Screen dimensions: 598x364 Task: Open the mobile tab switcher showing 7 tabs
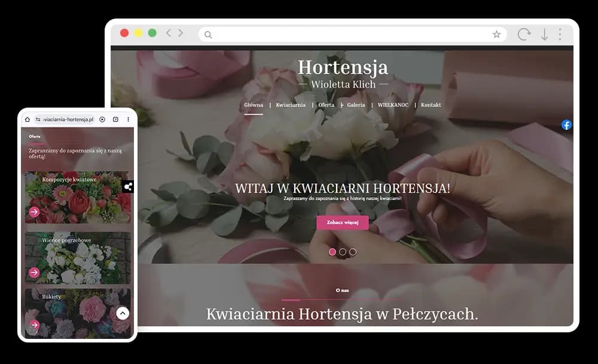115,120
